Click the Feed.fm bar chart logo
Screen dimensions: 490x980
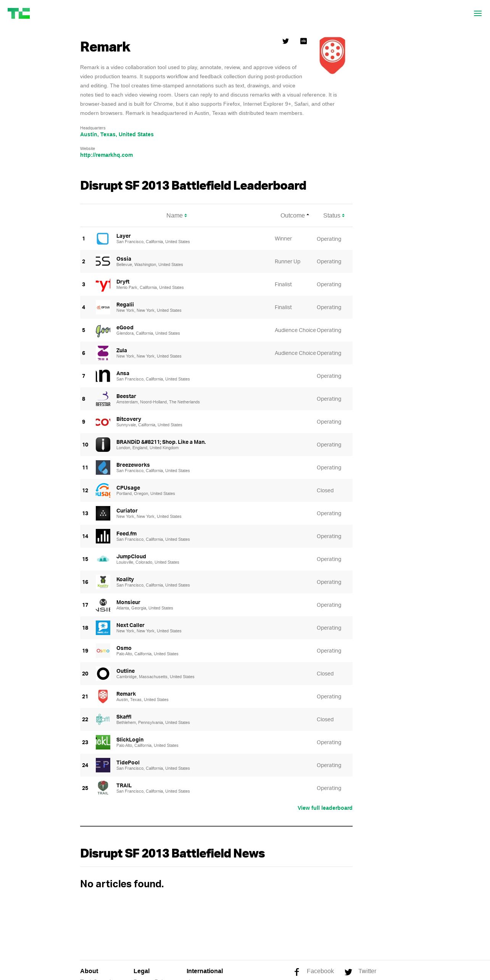[x=103, y=536]
